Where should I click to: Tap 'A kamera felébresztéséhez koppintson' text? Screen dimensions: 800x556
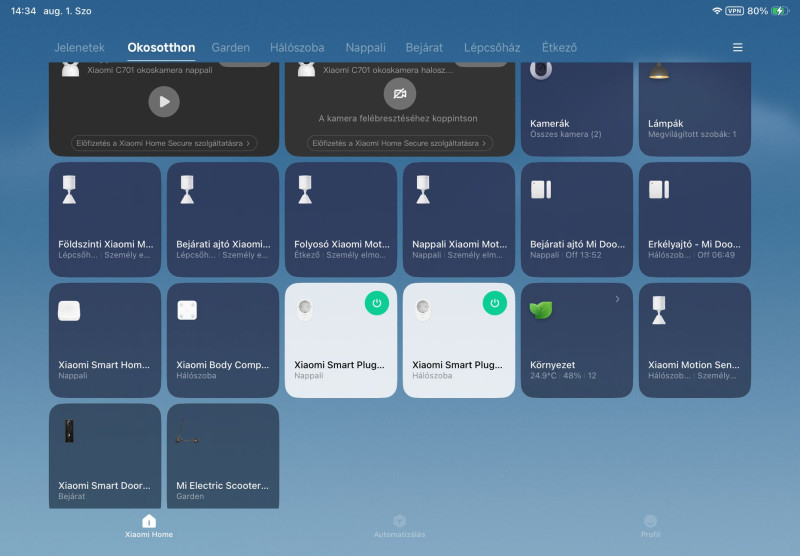398,118
